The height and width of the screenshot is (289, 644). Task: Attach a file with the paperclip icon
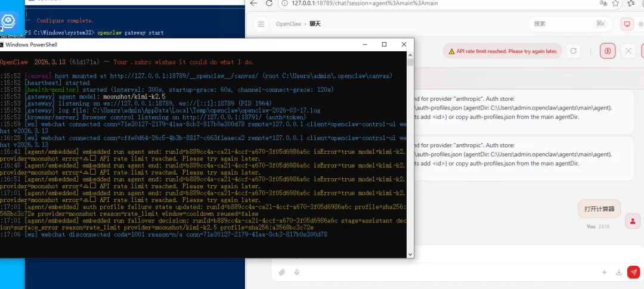click(x=281, y=272)
